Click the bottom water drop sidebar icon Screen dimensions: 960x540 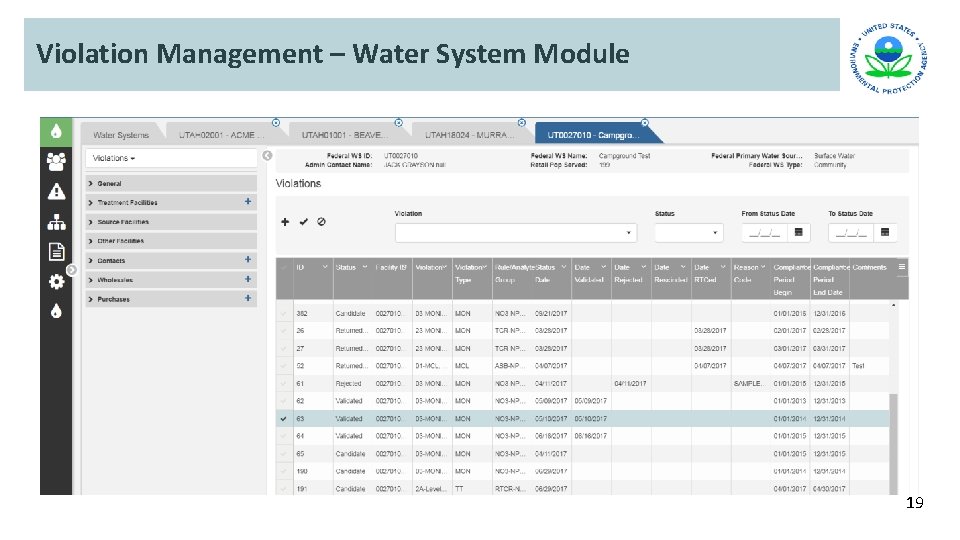tap(56, 311)
